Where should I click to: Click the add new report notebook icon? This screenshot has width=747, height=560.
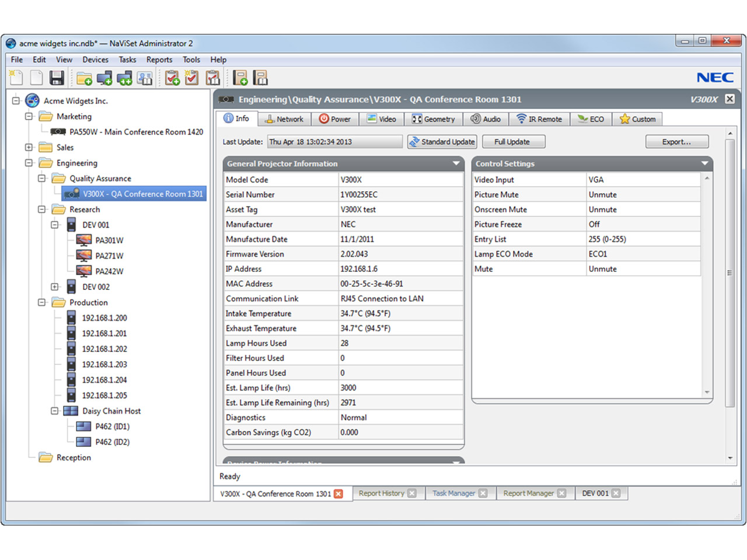pyautogui.click(x=240, y=78)
